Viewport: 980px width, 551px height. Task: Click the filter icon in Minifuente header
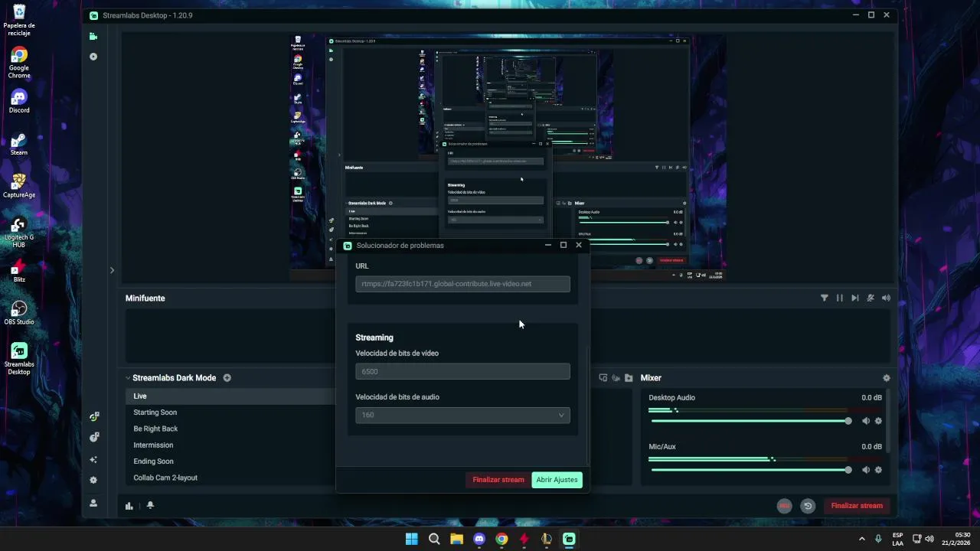point(825,298)
